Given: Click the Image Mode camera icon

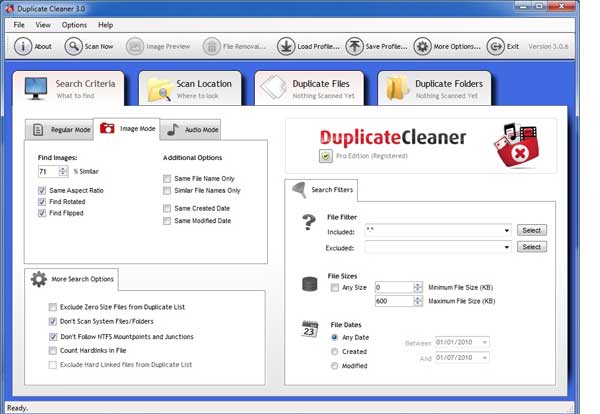Looking at the screenshot, I should [x=107, y=128].
